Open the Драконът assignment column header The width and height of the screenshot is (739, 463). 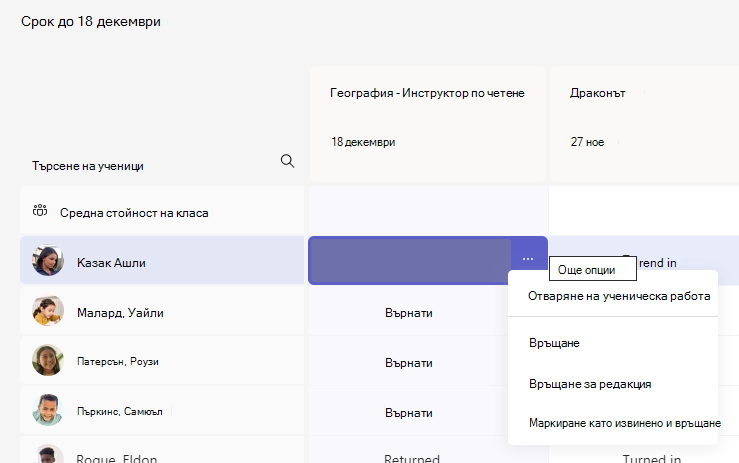click(598, 93)
